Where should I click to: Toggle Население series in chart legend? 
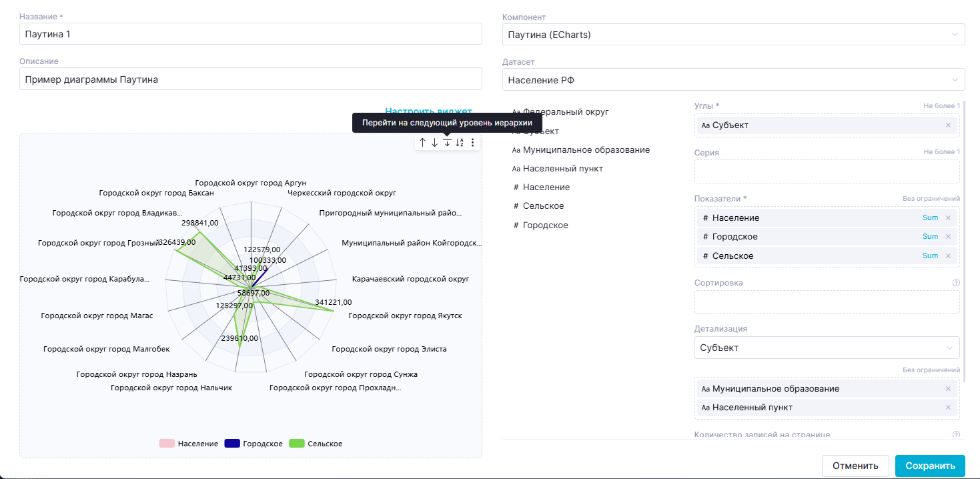pos(189,444)
